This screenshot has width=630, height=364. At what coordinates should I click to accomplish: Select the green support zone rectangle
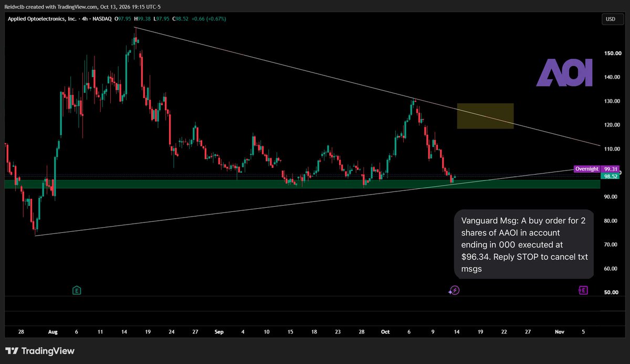(302, 184)
